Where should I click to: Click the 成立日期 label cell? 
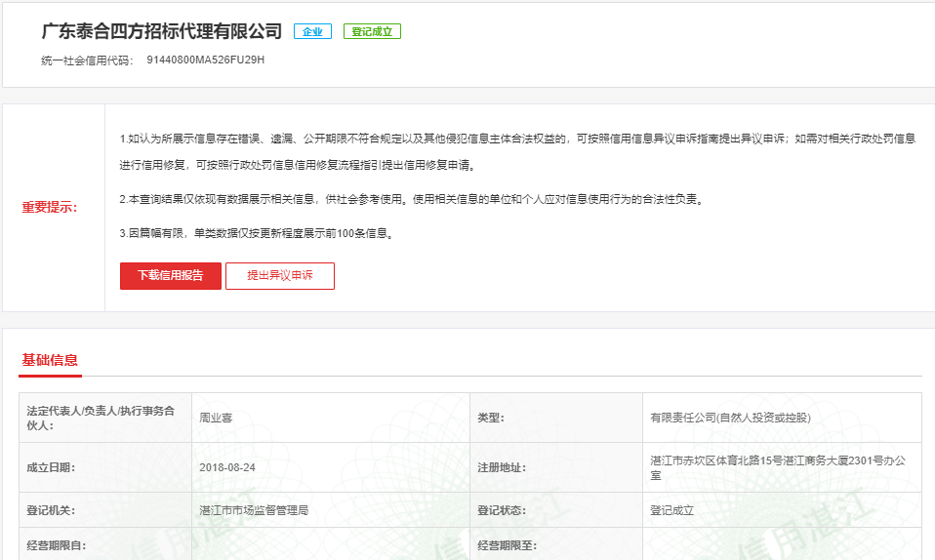[x=105, y=467]
